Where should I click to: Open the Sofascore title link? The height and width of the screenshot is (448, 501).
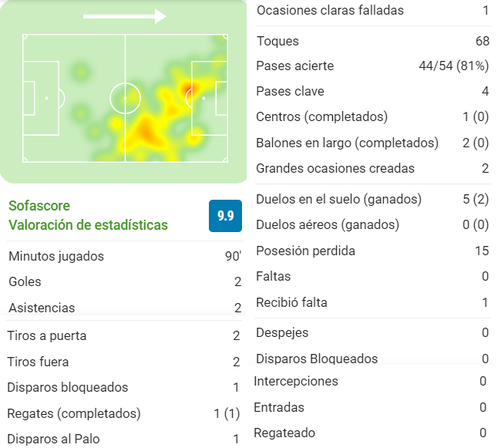click(39, 206)
